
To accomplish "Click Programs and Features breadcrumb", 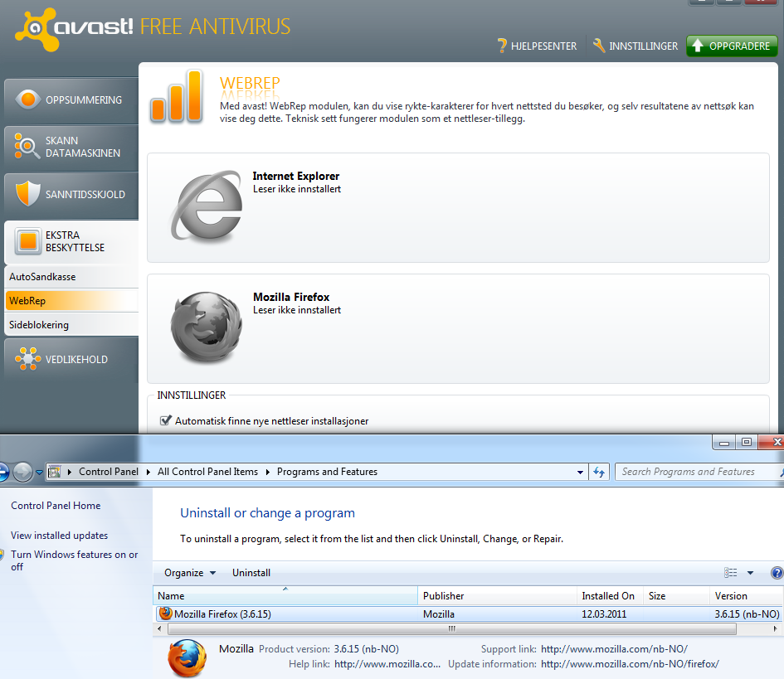I will (x=327, y=472).
